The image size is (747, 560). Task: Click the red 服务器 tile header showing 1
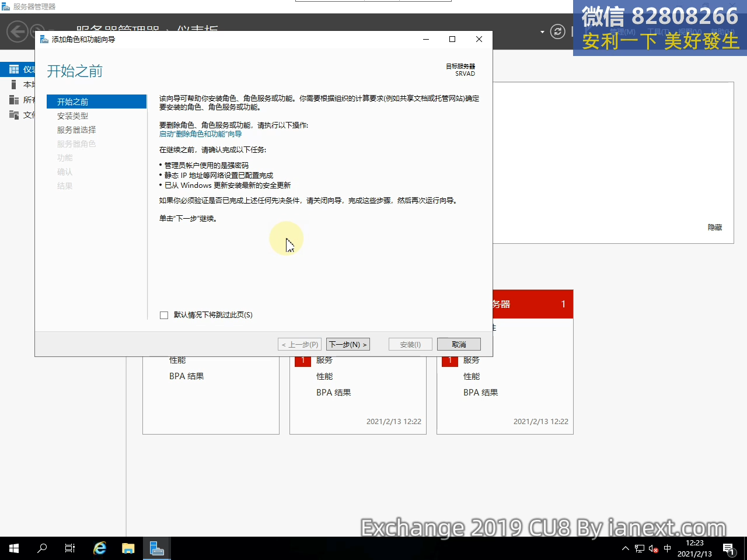click(533, 304)
